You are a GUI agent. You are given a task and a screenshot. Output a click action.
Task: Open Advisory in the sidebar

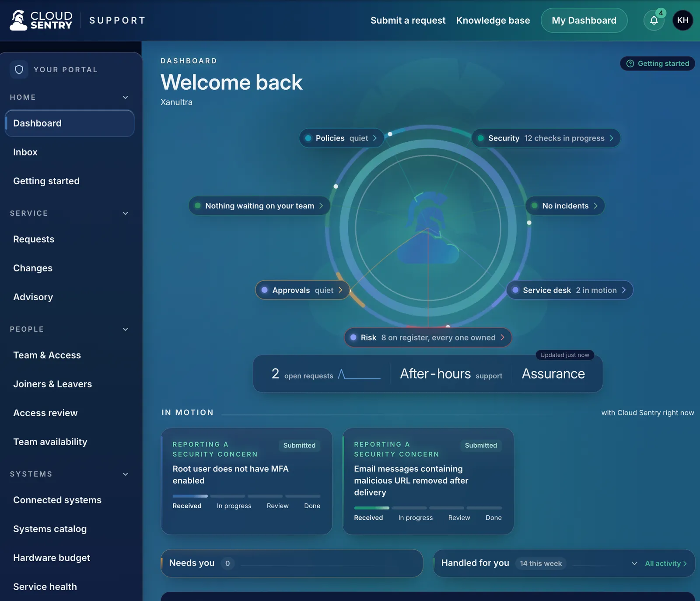[x=70, y=297]
